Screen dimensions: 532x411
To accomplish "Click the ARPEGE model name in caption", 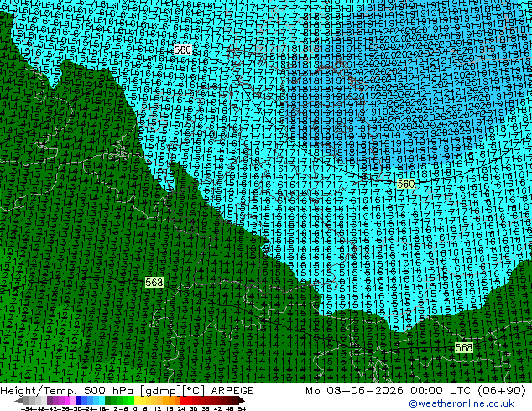I will 232,391.
